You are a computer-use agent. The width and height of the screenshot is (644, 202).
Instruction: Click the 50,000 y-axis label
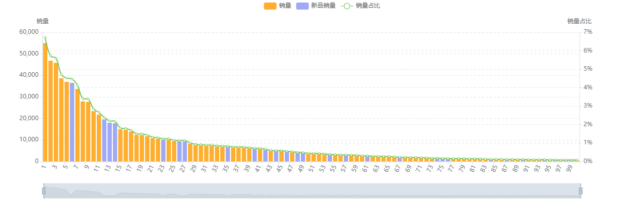coord(29,54)
